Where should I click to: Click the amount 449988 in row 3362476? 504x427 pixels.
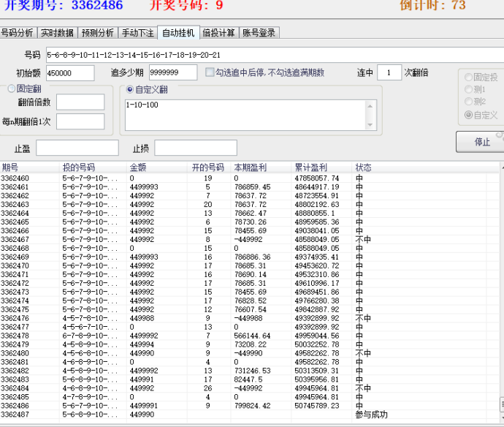click(x=142, y=318)
